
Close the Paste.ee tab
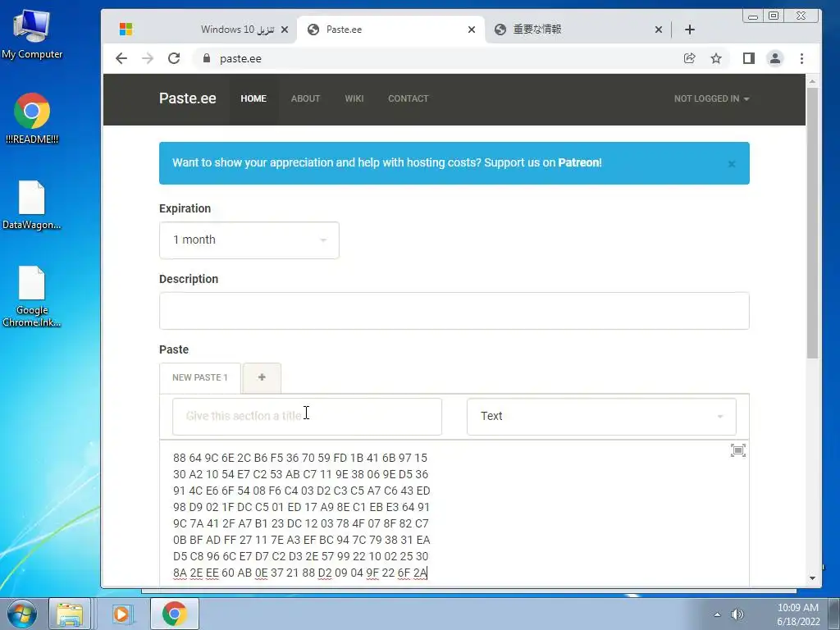pos(472,30)
